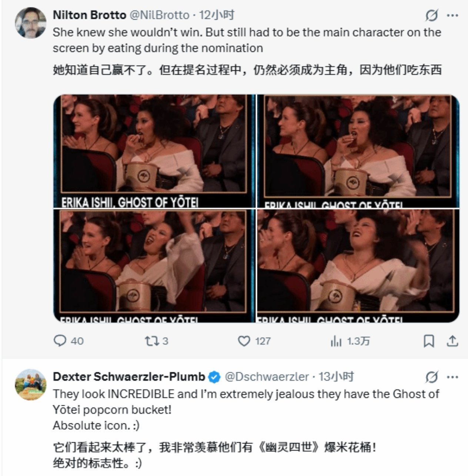This screenshot has height=476, width=468.
Task: Open the bottom-left image in the grid
Action: coord(154,266)
